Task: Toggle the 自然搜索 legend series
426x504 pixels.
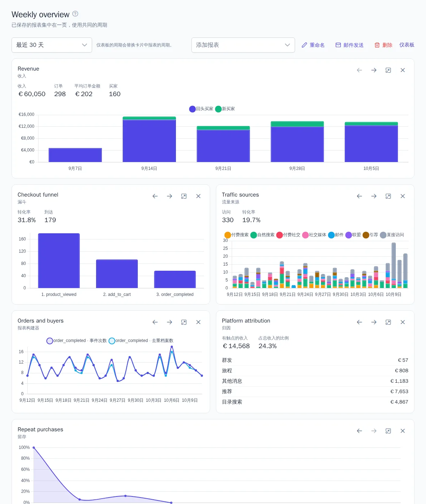Action: pyautogui.click(x=262, y=235)
